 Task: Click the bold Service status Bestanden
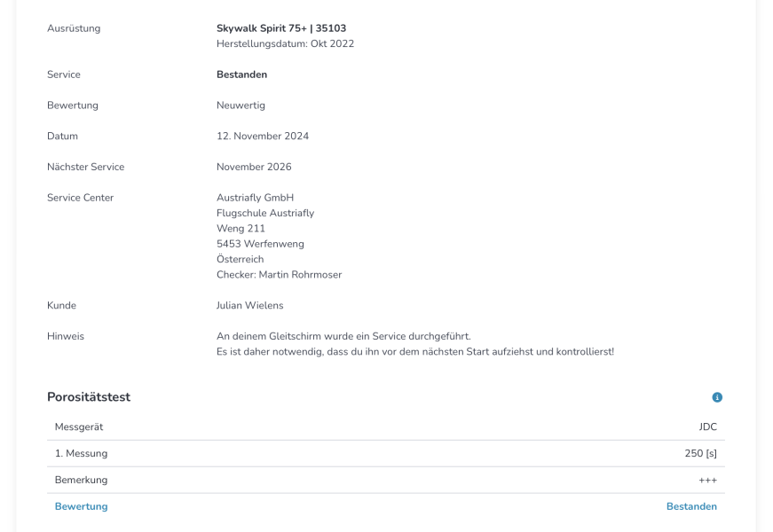(241, 74)
